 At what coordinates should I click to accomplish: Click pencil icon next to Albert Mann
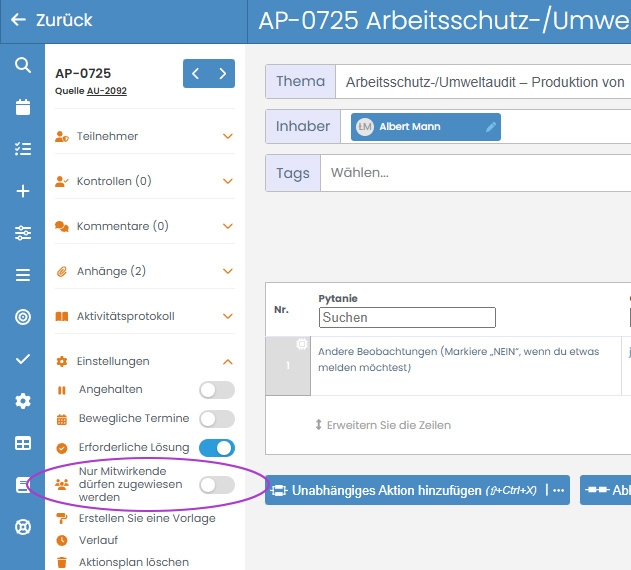point(490,127)
